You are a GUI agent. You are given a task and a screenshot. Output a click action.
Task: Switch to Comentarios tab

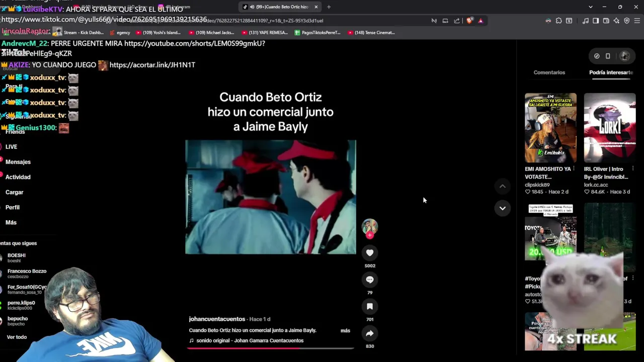click(x=549, y=72)
